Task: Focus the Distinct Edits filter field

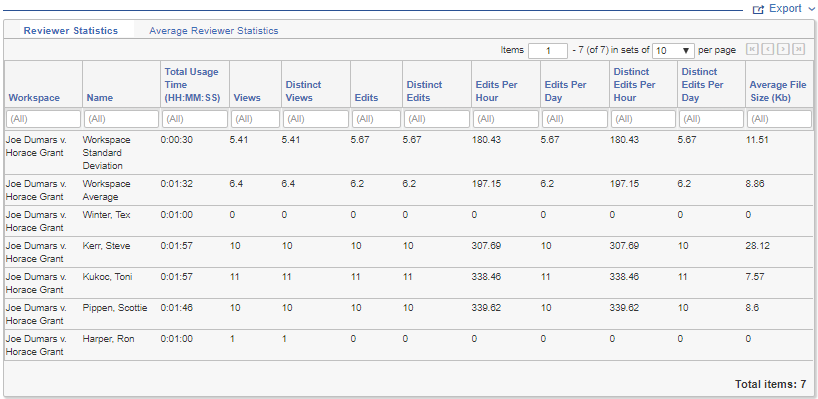Action: tap(437, 119)
